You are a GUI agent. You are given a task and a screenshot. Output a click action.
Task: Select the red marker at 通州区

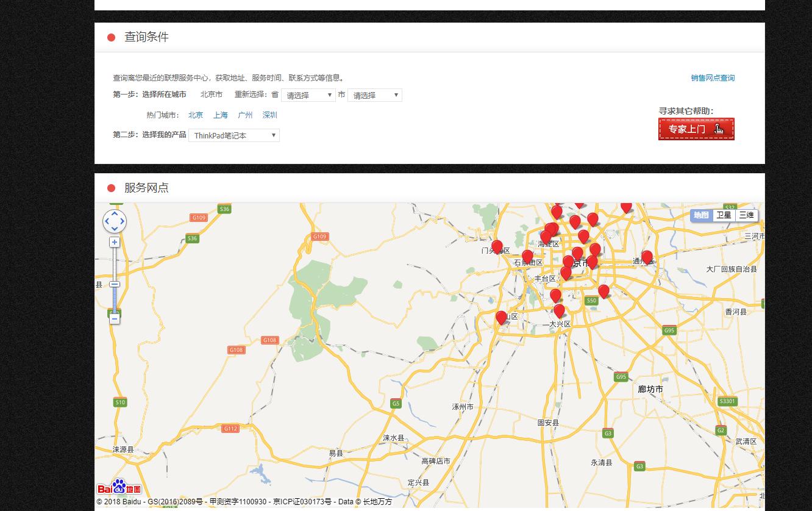[x=647, y=257]
